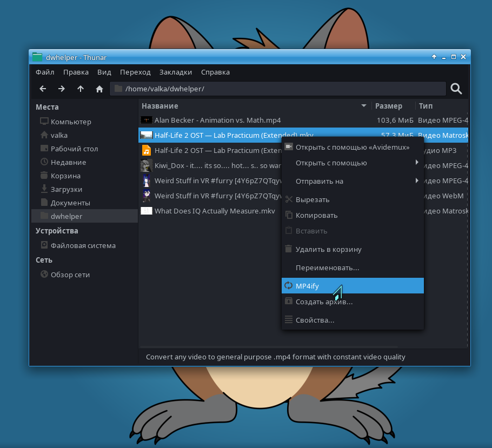Open the Справка menu

click(215, 72)
